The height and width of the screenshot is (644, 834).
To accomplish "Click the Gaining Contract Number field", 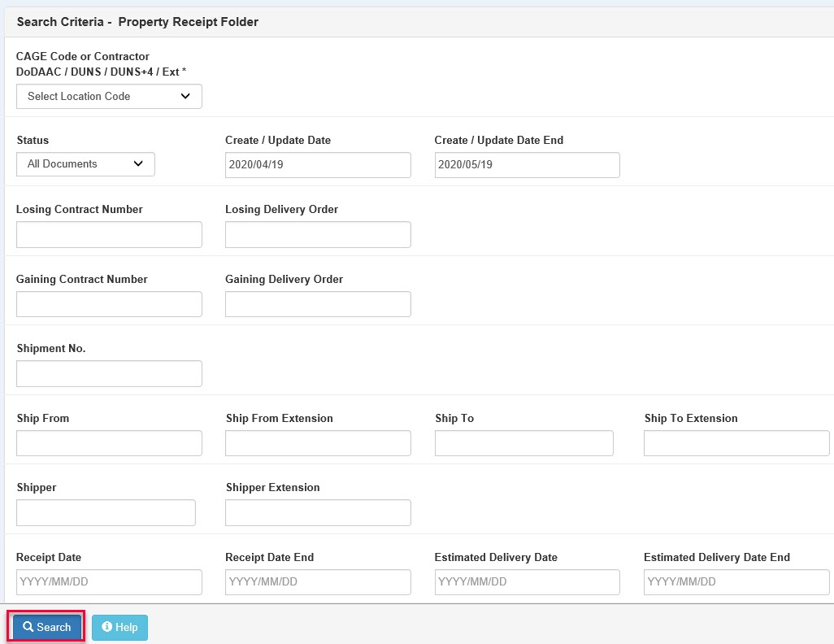I will tap(109, 304).
